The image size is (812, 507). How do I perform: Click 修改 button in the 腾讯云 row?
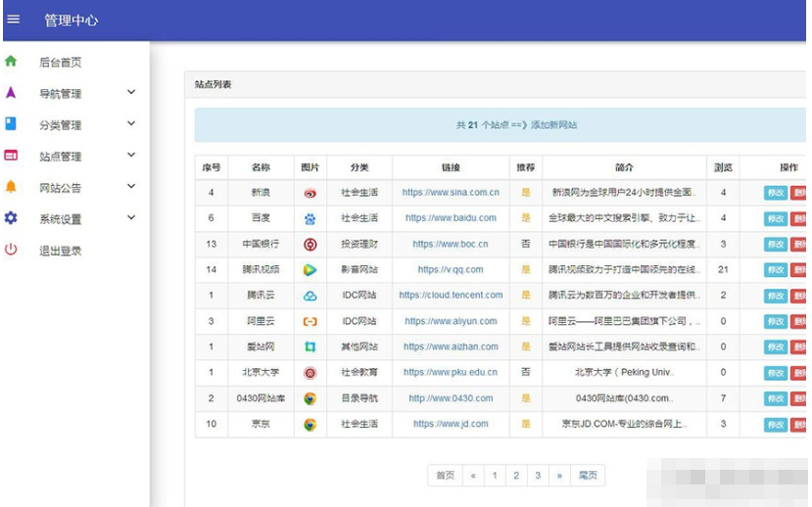coord(776,296)
